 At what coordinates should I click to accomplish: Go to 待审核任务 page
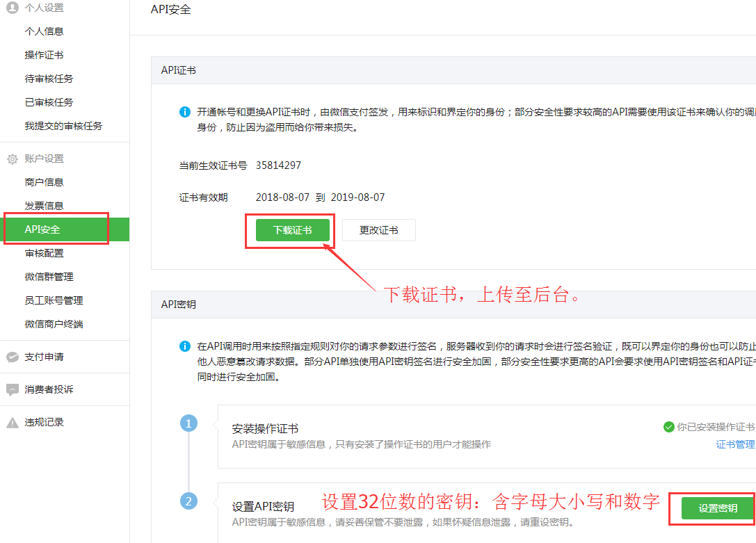[x=49, y=79]
